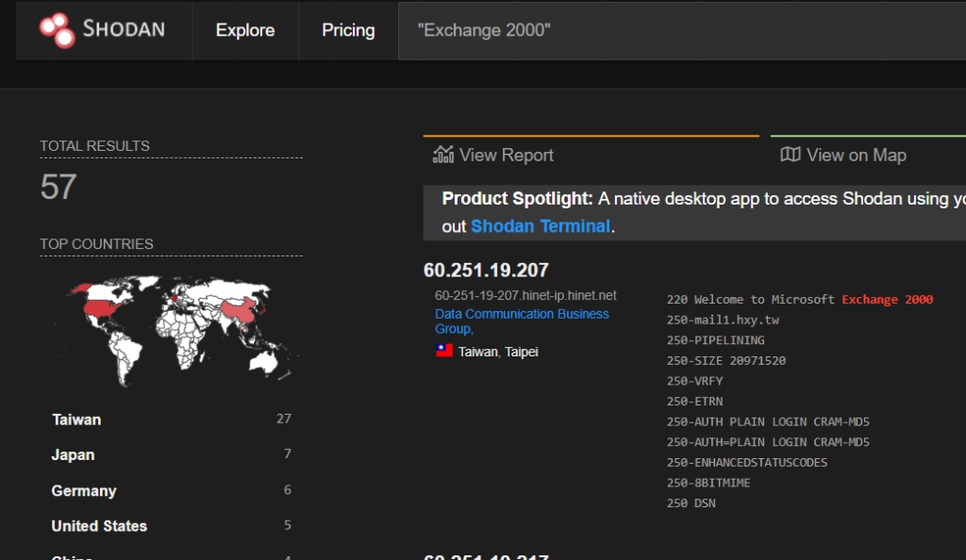966x560 pixels.
Task: Click the View on Map icon
Action: tap(791, 155)
